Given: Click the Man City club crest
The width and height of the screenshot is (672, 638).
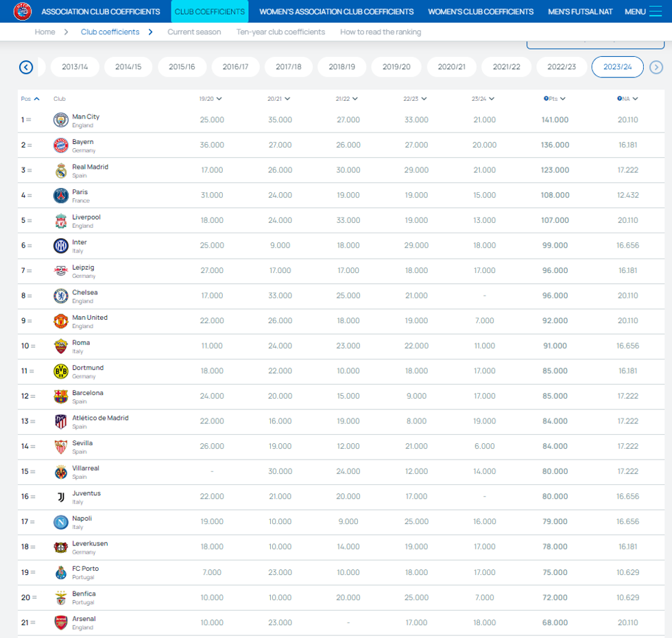Looking at the screenshot, I should point(61,120).
